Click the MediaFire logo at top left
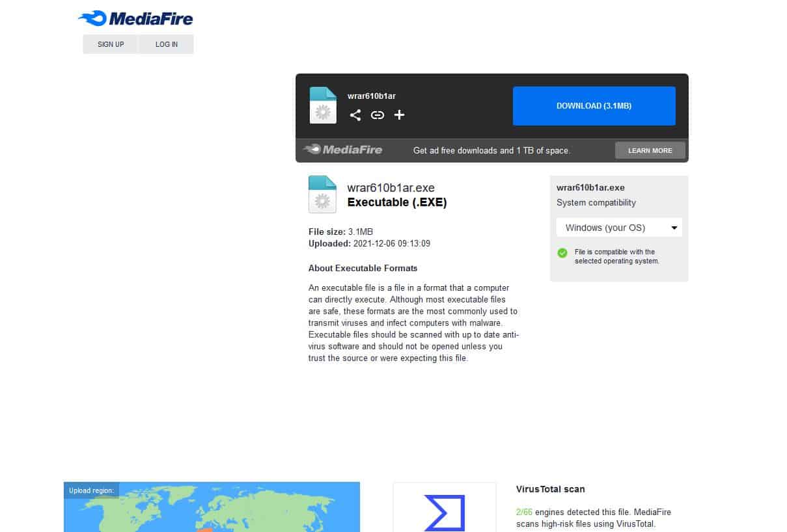The height and width of the screenshot is (532, 787). 135,18
